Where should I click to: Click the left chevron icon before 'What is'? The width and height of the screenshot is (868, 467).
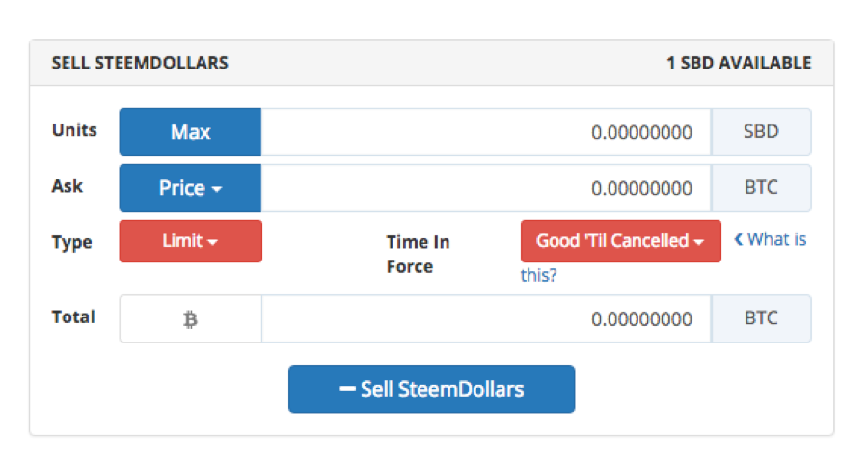(739, 239)
